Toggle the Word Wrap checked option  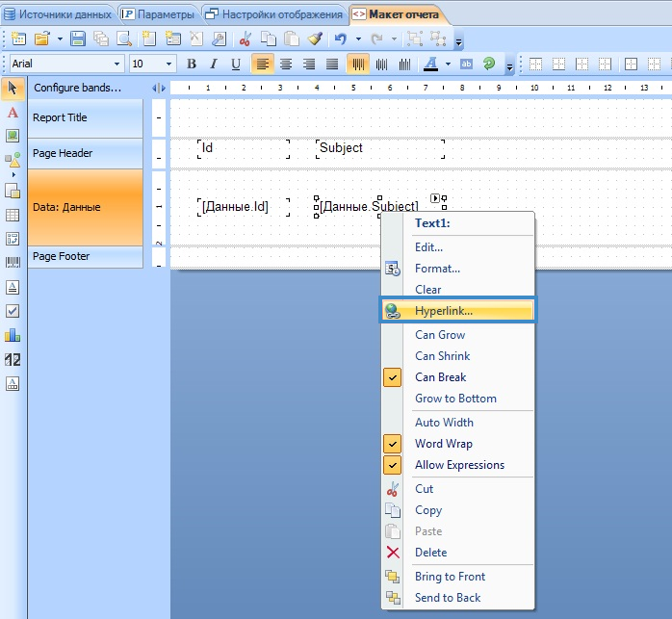pyautogui.click(x=443, y=444)
